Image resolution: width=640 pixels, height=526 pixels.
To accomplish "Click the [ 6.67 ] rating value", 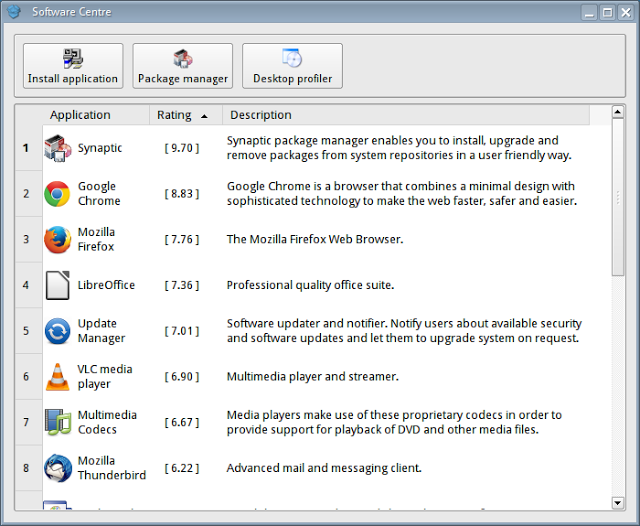I will click(x=182, y=422).
